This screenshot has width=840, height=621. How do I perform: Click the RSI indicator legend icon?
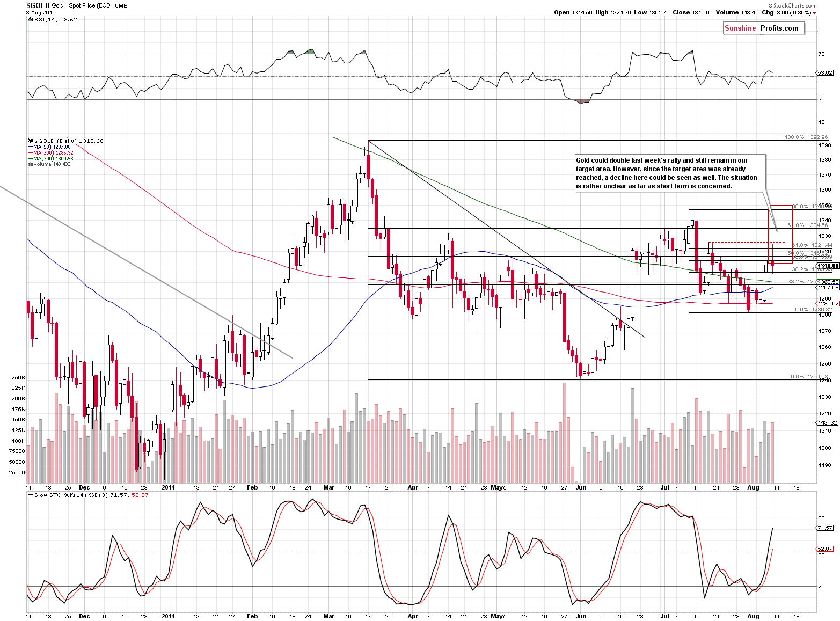[29, 19]
